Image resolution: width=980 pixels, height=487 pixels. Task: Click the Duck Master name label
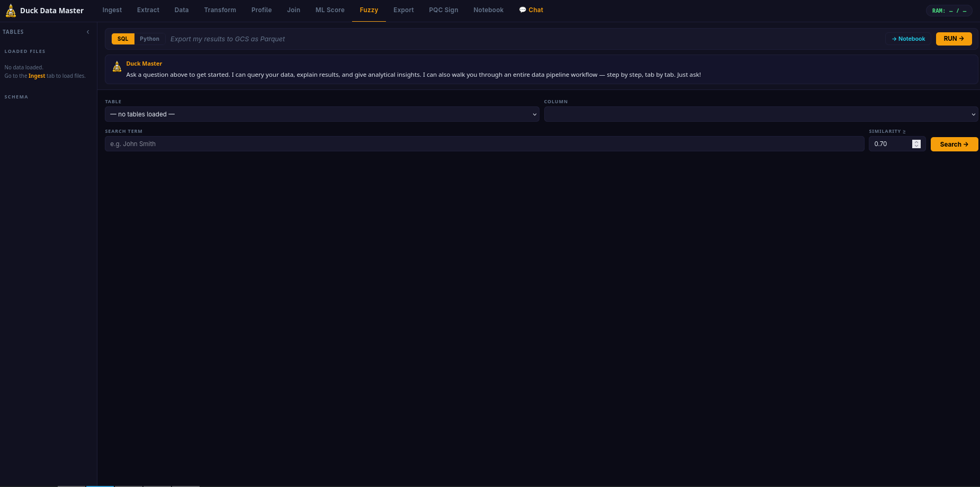click(x=144, y=64)
